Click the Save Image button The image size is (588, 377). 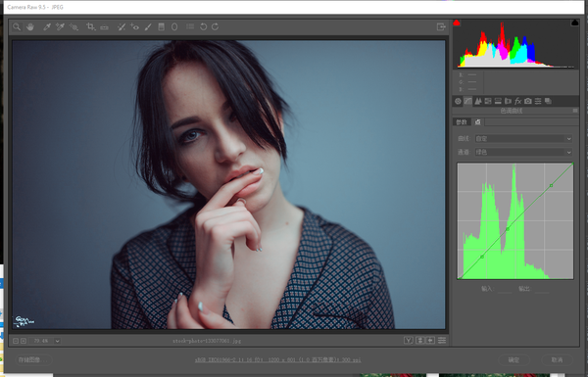click(x=33, y=359)
